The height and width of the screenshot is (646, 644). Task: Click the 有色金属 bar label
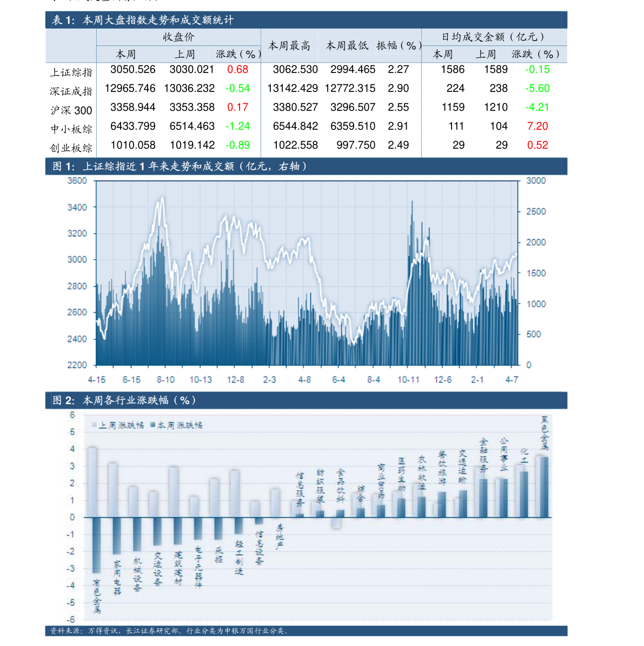pyautogui.click(x=96, y=596)
